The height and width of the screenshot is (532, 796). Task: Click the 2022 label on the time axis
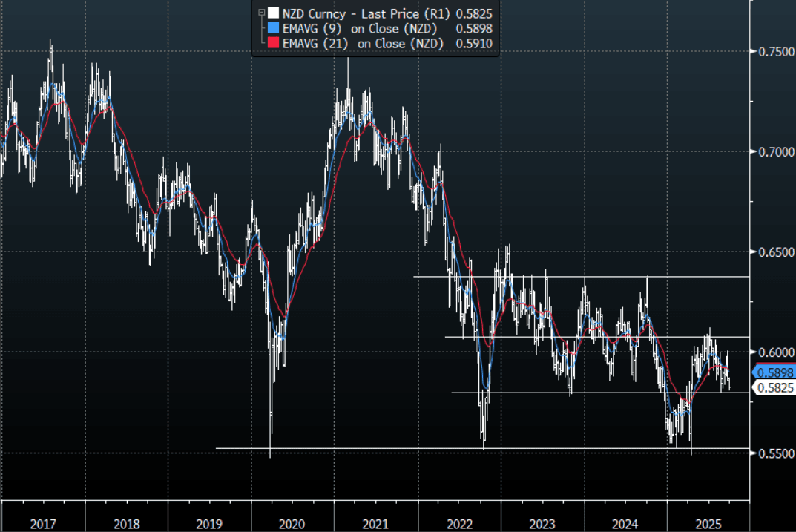[459, 524]
